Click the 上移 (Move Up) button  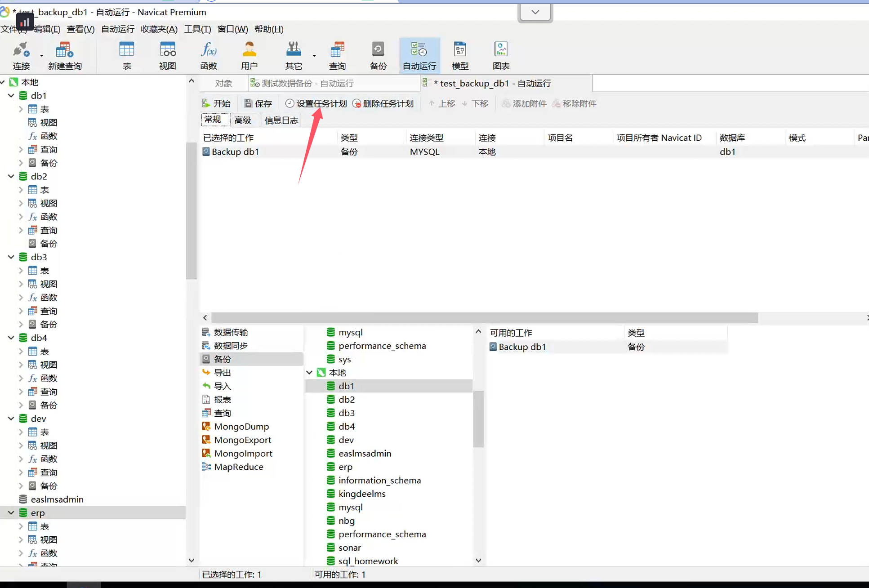442,103
